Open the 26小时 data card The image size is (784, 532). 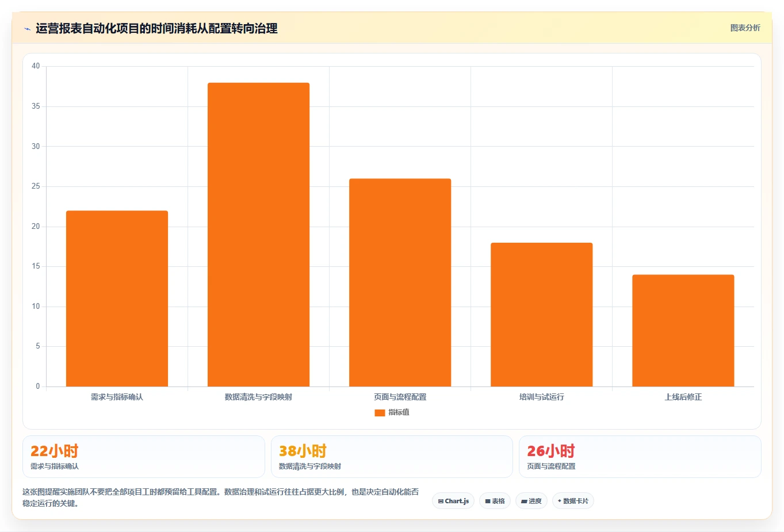click(x=640, y=457)
